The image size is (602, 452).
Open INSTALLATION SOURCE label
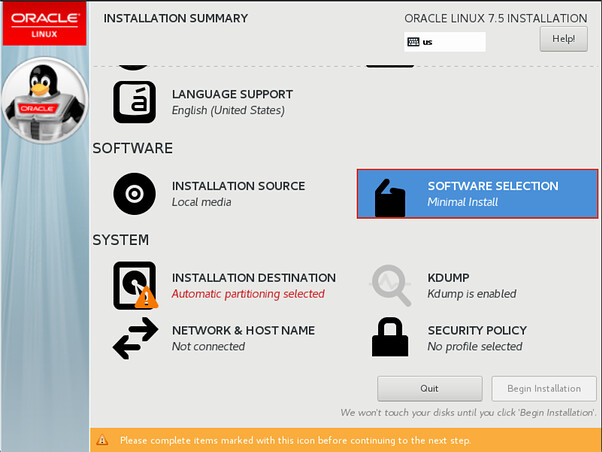(x=238, y=186)
